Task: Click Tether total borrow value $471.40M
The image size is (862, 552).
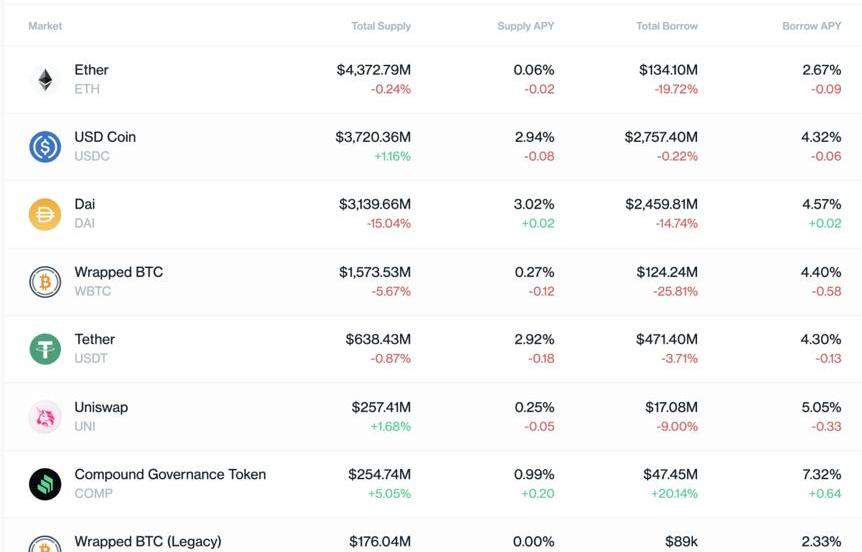Action: point(667,339)
